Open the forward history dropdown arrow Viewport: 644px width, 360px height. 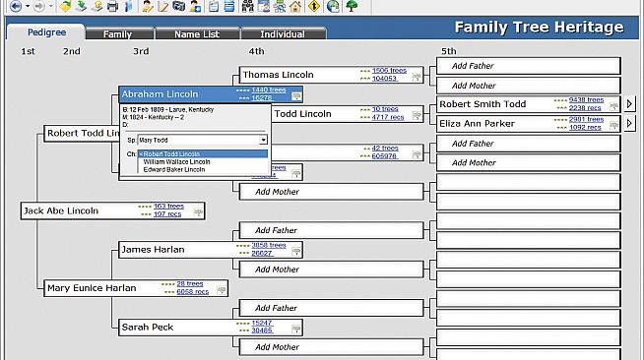(51, 6)
